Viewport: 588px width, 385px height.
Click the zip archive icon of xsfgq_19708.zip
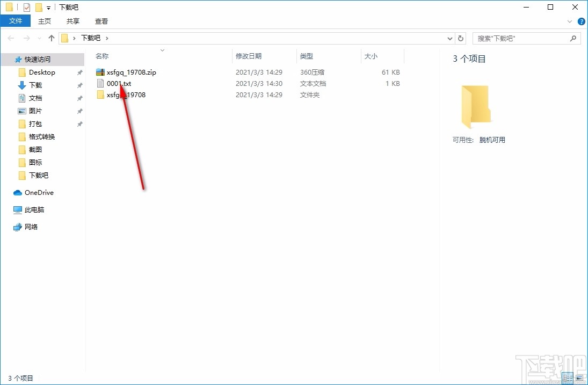(x=100, y=72)
